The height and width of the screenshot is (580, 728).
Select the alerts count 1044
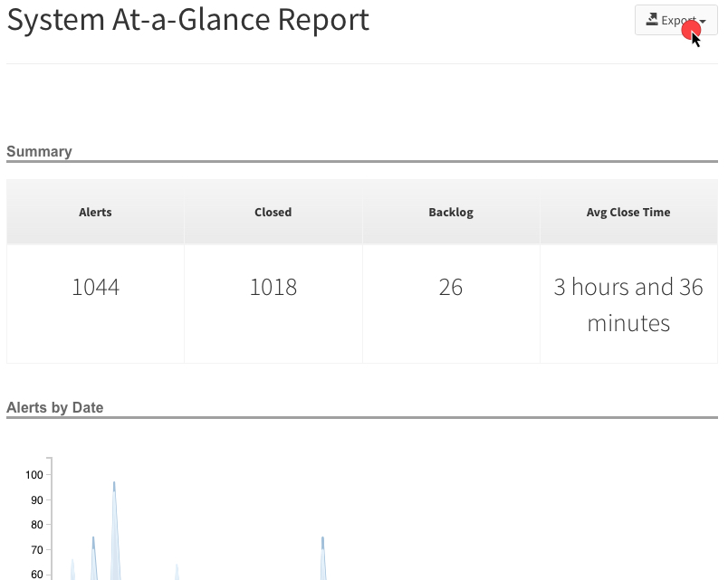coord(96,287)
